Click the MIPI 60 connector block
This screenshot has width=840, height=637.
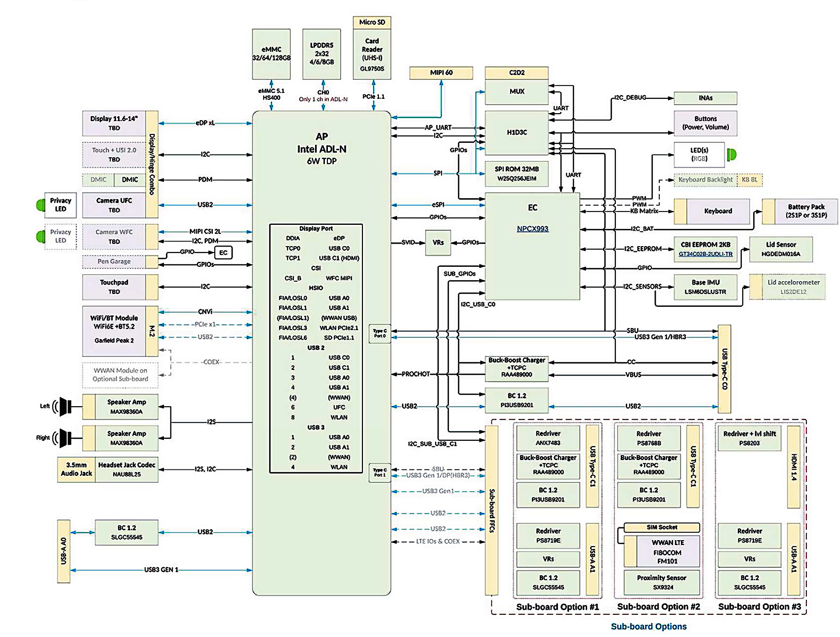(441, 73)
